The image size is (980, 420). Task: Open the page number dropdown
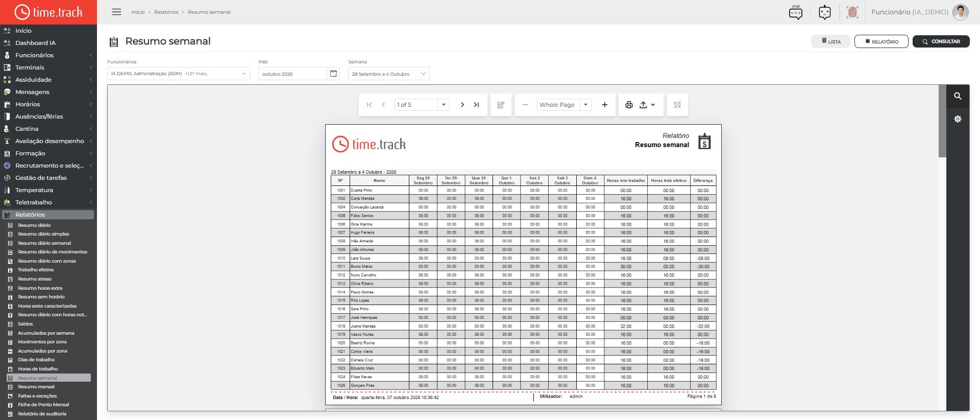click(444, 105)
